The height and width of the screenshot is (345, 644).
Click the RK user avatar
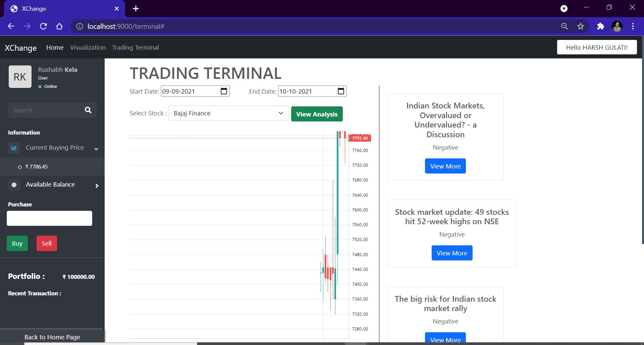[20, 77]
